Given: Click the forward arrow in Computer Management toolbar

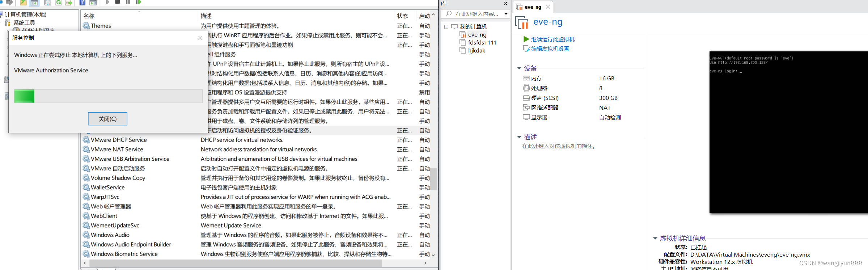Looking at the screenshot, I should 9,2.
